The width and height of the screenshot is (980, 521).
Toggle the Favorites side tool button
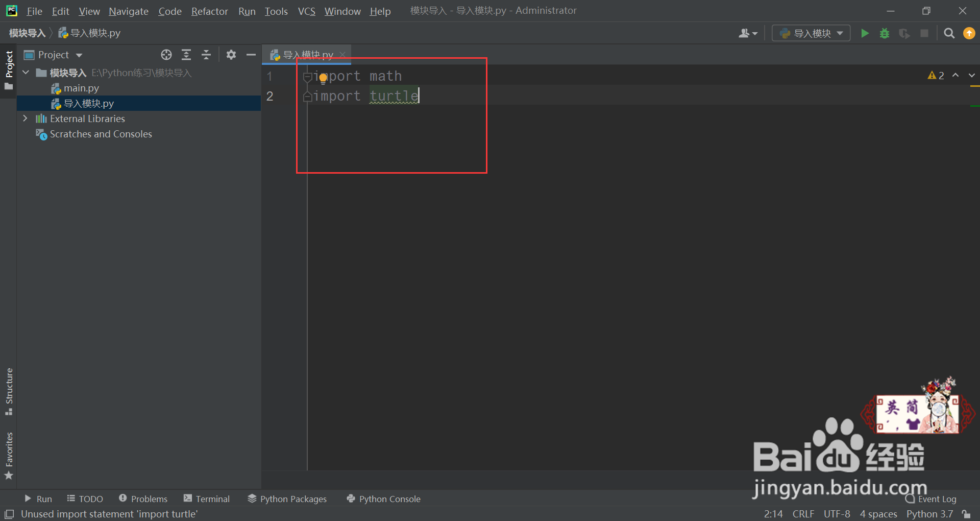pos(9,456)
